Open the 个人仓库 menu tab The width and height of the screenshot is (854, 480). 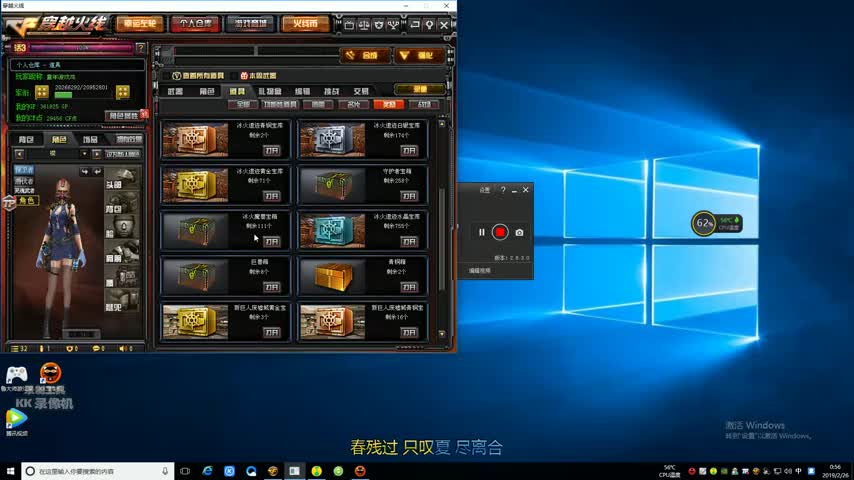pyautogui.click(x=195, y=24)
